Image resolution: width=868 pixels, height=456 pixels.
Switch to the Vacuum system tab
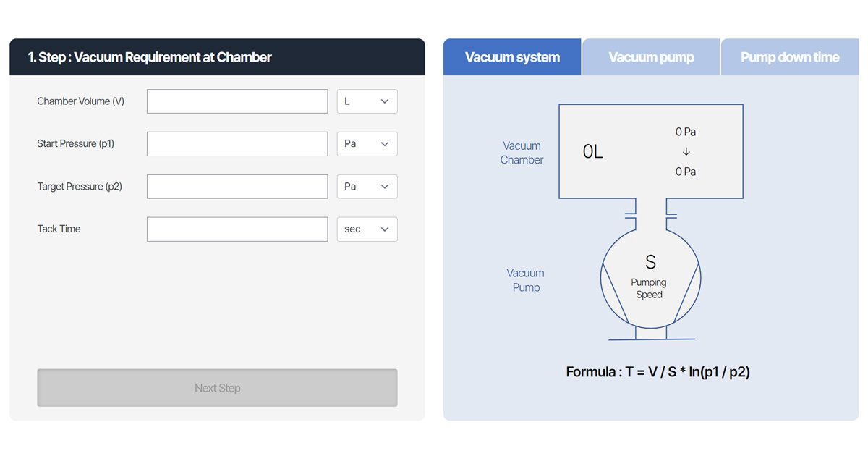[512, 57]
